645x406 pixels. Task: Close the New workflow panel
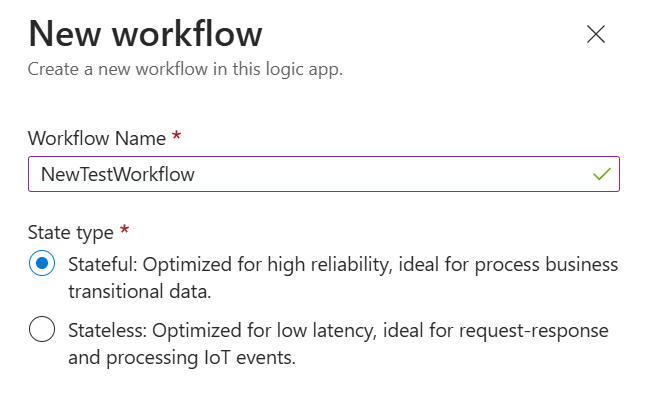596,34
